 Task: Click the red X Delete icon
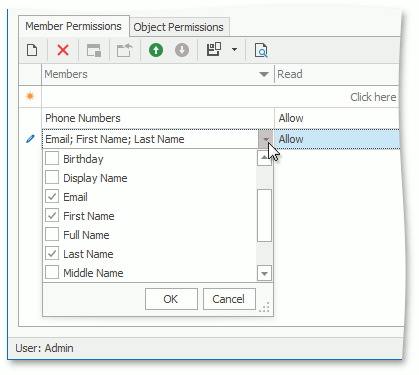coord(63,50)
